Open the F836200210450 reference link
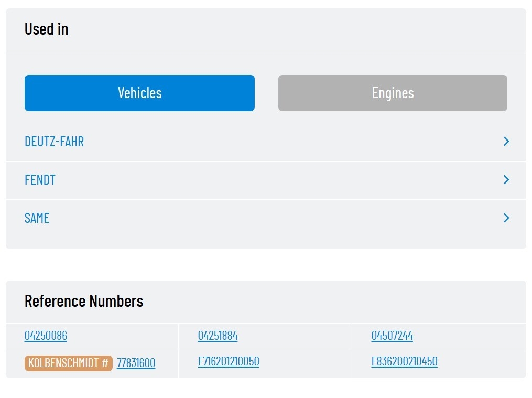Viewport: 532px width, 398px height. (404, 361)
